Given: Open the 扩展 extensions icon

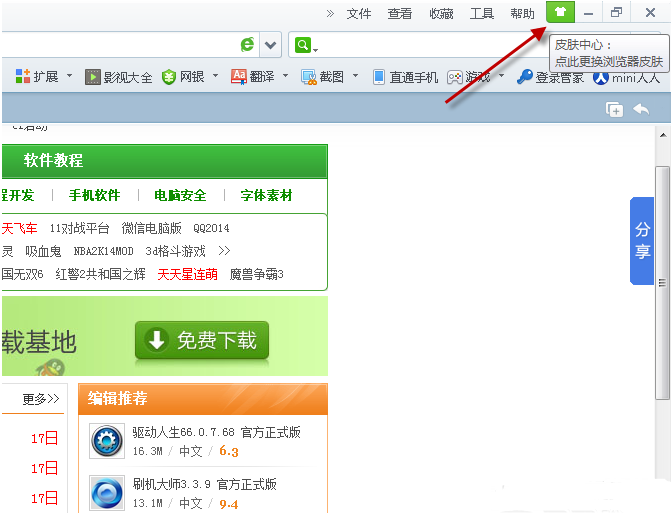Looking at the screenshot, I should (23, 77).
